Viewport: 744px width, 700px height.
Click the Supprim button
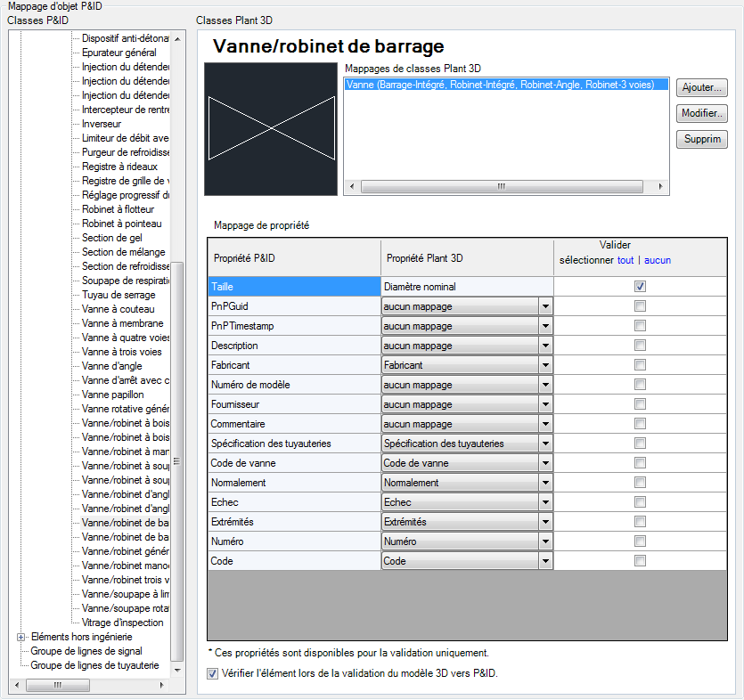click(701, 139)
